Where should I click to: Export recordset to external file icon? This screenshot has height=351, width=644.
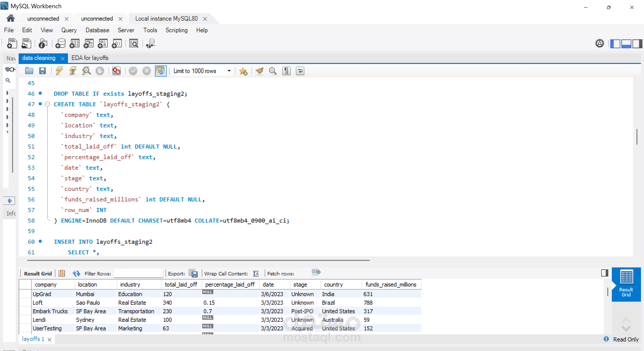193,273
